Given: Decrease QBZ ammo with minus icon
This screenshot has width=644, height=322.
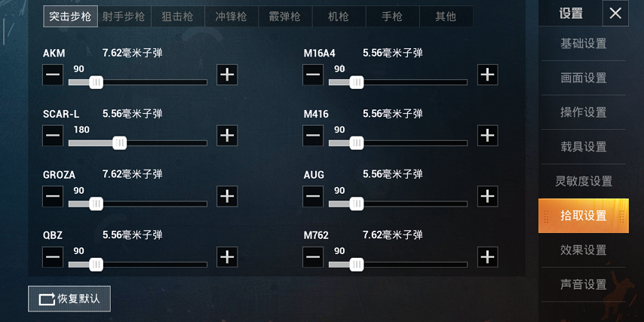Looking at the screenshot, I should (x=53, y=257).
